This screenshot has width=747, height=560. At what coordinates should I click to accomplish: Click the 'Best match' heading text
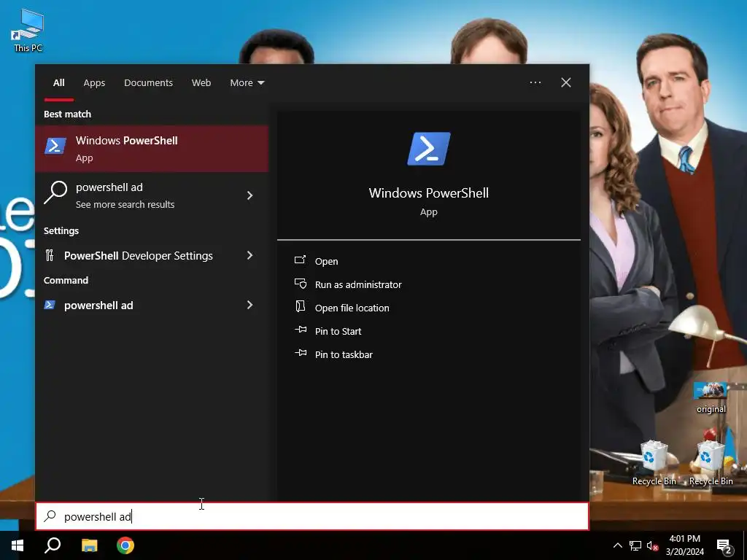(x=67, y=114)
